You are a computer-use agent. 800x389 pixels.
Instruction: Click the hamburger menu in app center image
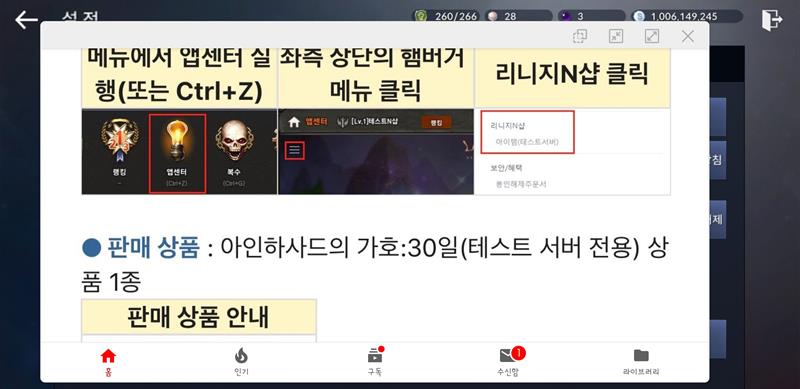[x=295, y=151]
